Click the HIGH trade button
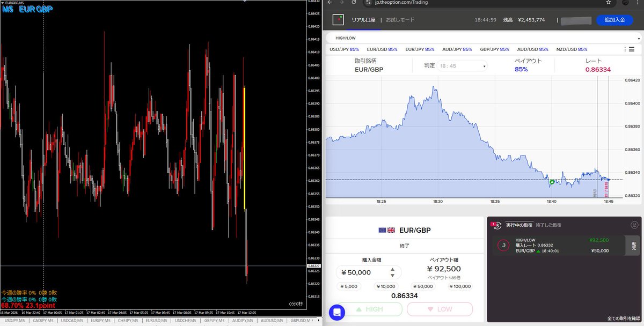Viewport: 644px width, 326px height. coord(369,309)
